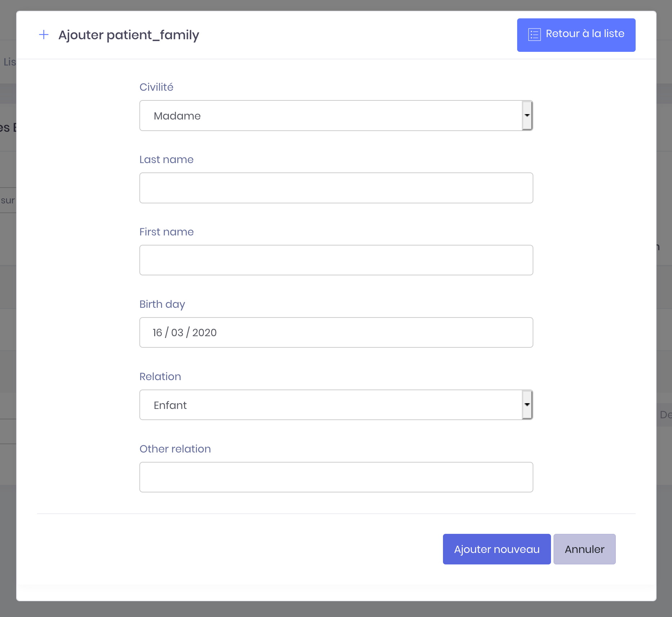The image size is (672, 617).
Task: Click the Civilité field label
Action: tap(156, 87)
